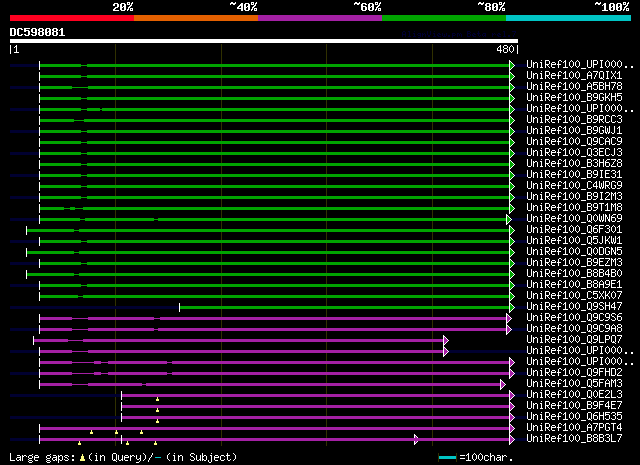Select the UniRef100_B9T1M8 label

click(574, 208)
